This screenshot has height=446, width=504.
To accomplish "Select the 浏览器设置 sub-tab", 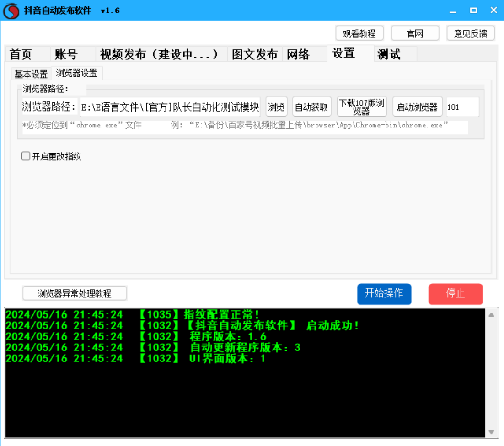I will [x=77, y=73].
